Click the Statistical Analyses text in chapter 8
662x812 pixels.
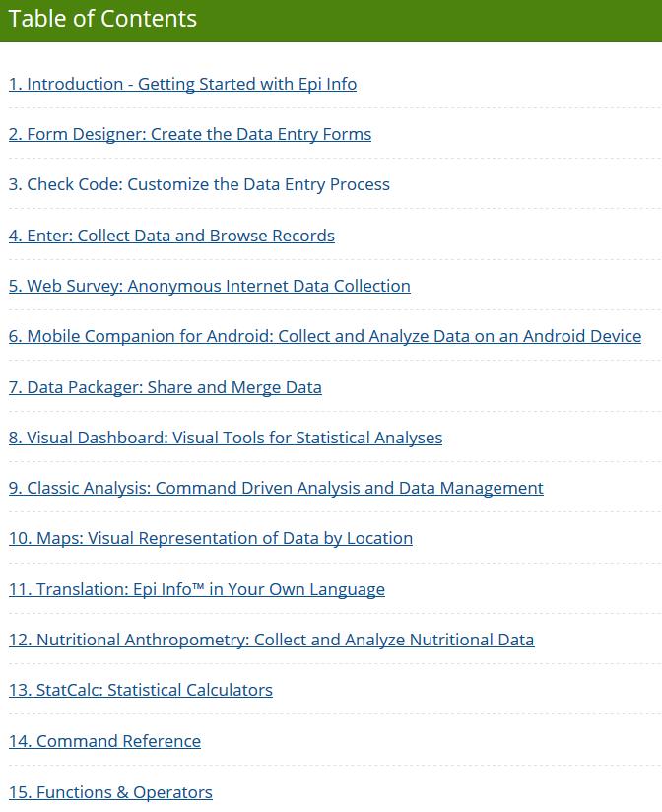[368, 438]
